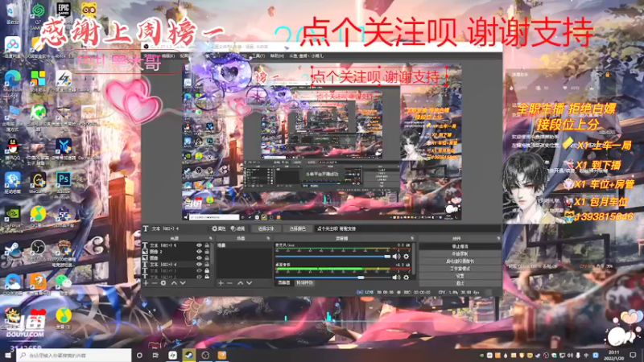The image size is (644, 362).
Task: Open OBS 设置 settings button
Action: pos(460,276)
